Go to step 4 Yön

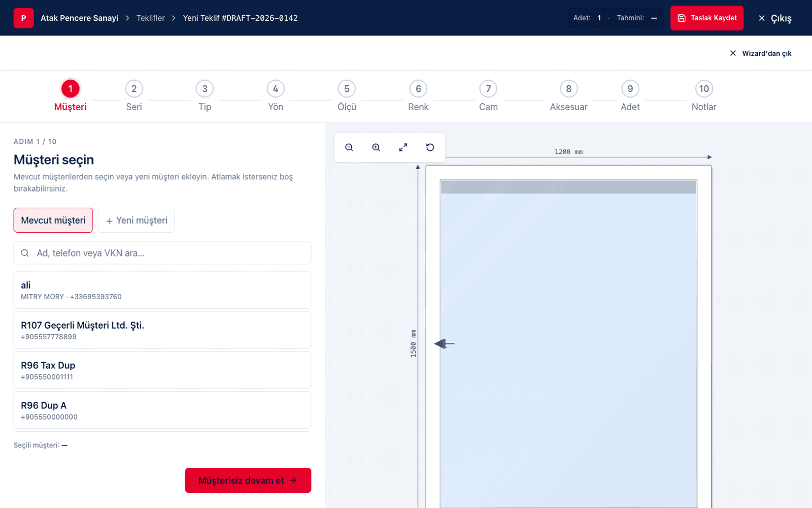[x=276, y=96]
